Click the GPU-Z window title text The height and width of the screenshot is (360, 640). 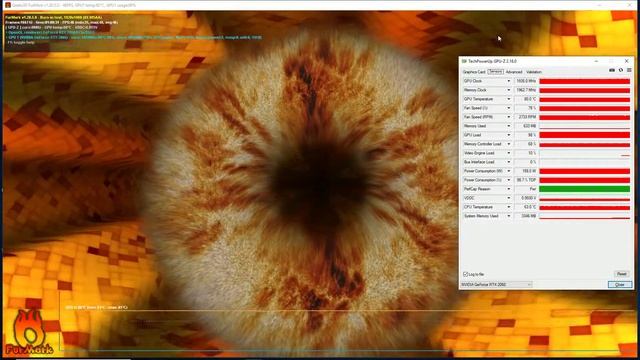pyautogui.click(x=492, y=61)
